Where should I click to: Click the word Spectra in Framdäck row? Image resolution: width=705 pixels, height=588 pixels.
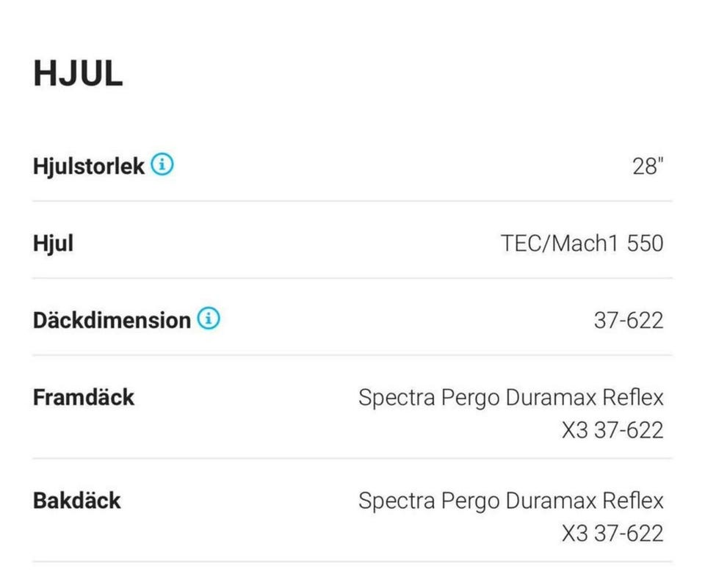click(397, 398)
